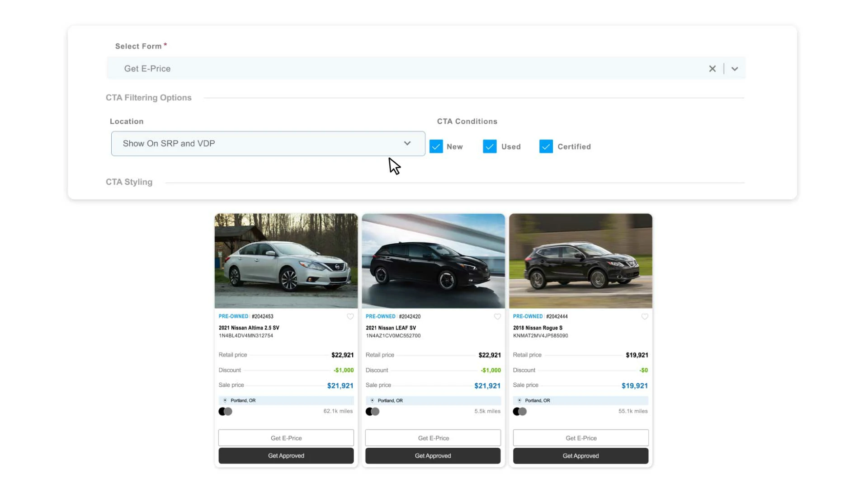
Task: Click Get E-Price on Nissan Rogue card
Action: 581,438
